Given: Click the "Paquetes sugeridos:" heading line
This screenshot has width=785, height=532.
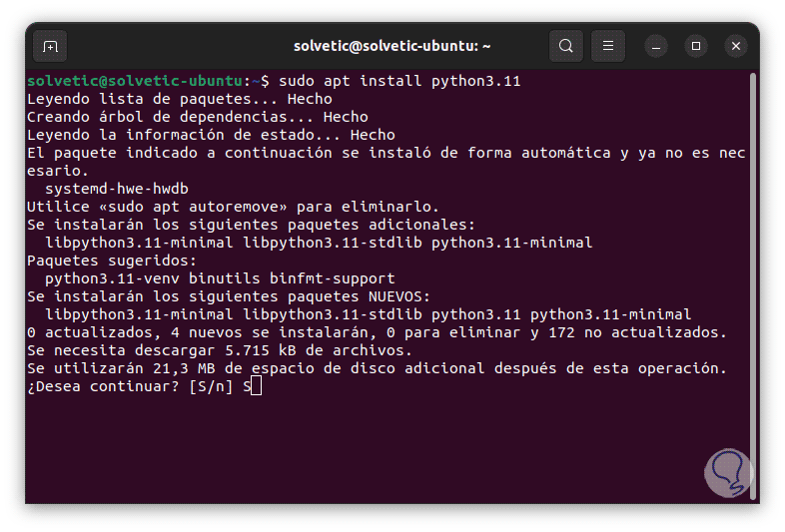Looking at the screenshot, I should pos(108,261).
